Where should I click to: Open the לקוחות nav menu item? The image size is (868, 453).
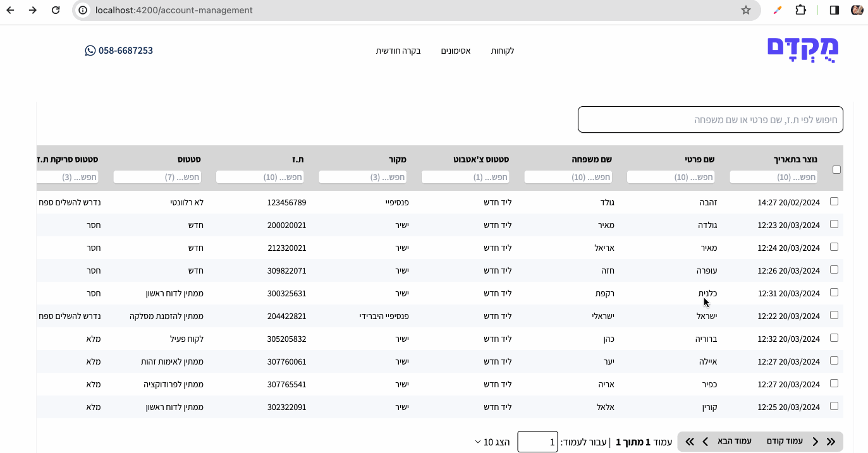coord(503,51)
